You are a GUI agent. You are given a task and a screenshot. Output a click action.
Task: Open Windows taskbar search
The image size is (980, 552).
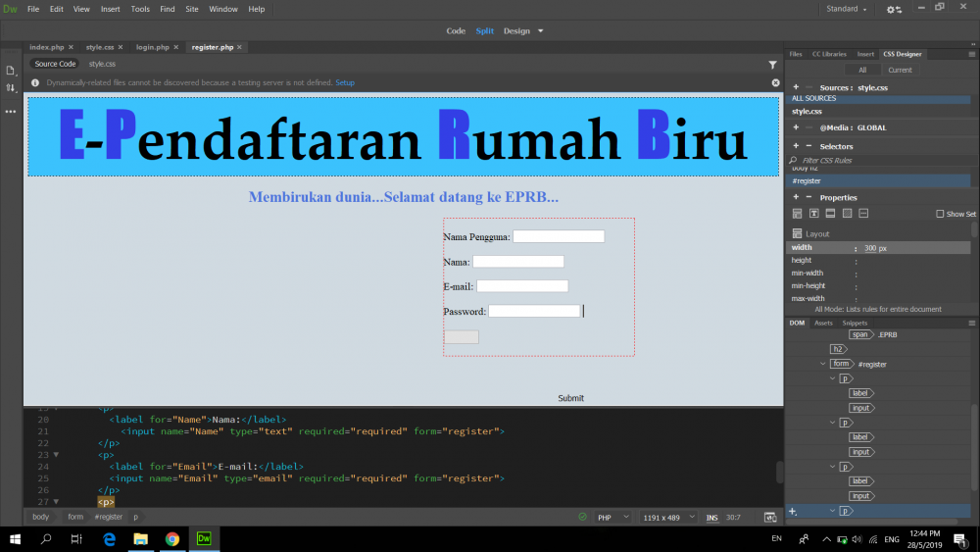point(46,539)
